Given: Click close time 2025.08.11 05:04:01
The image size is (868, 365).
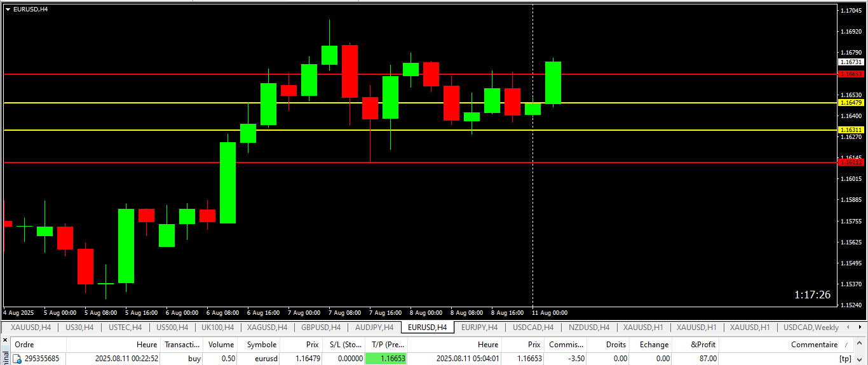Looking at the screenshot, I should click(468, 359).
